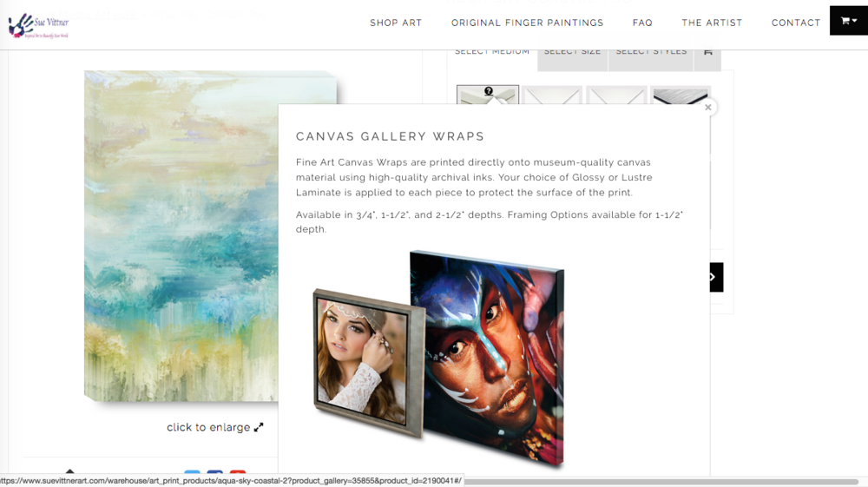Image resolution: width=868 pixels, height=487 pixels.
Task: Choose the brushed metal medium thumbnail
Action: (x=681, y=95)
